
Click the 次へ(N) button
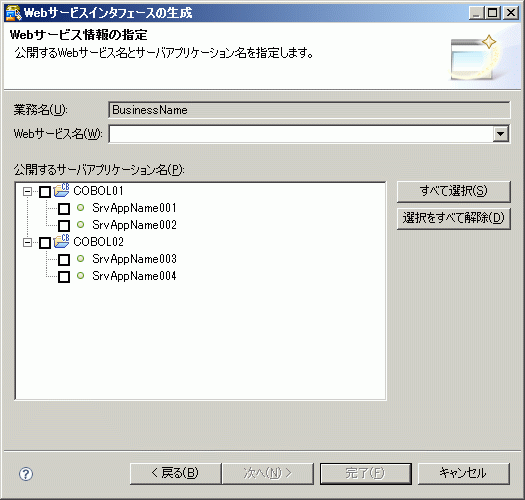[268, 474]
